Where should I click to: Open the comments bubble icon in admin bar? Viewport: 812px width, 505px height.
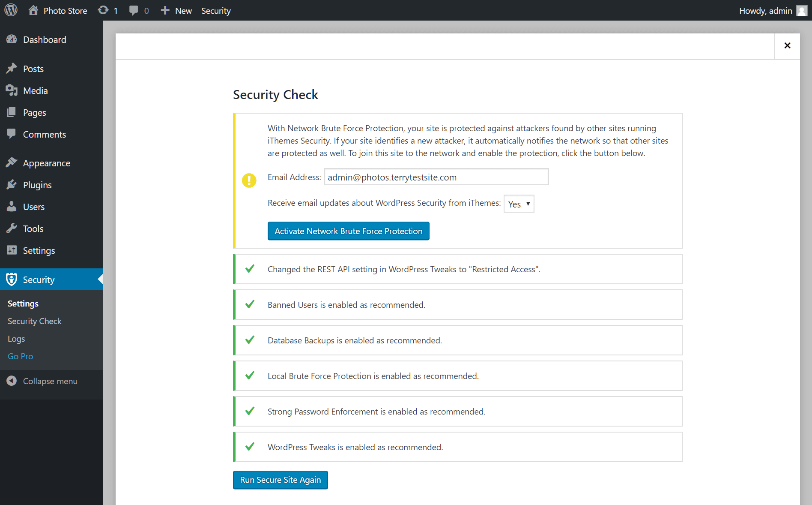click(134, 10)
